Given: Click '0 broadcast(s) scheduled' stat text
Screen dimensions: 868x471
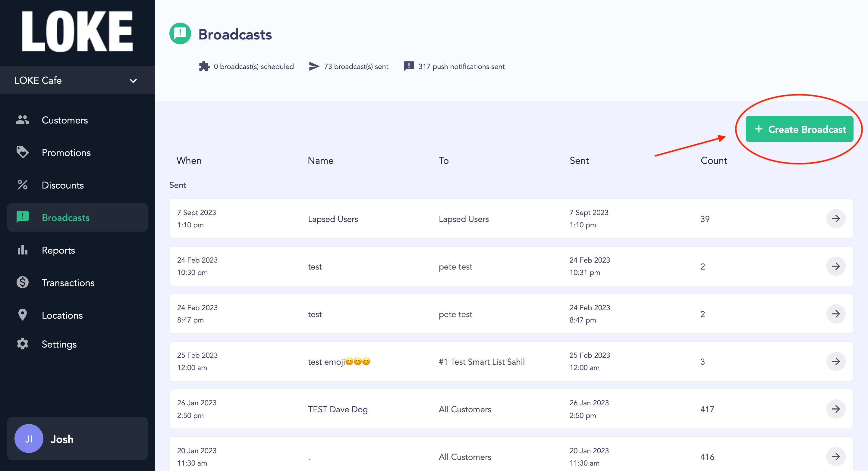Looking at the screenshot, I should (x=254, y=66).
